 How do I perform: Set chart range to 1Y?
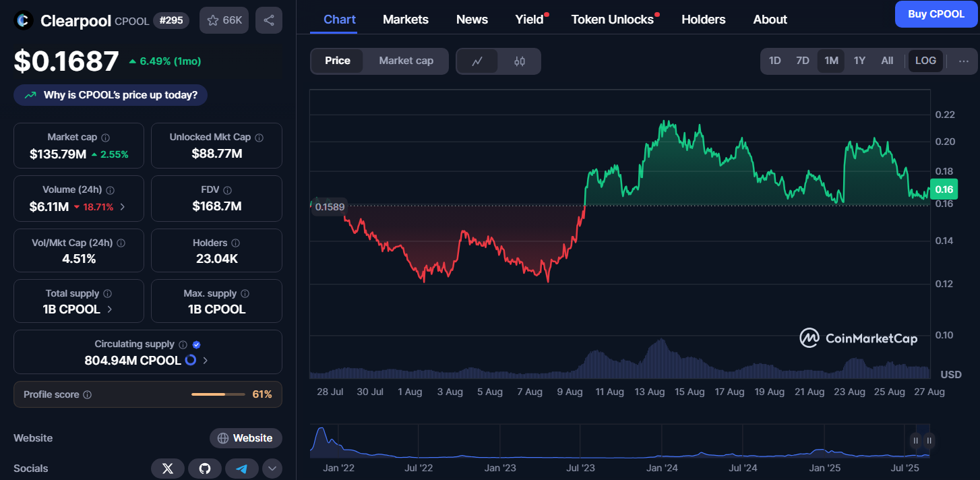pyautogui.click(x=859, y=61)
